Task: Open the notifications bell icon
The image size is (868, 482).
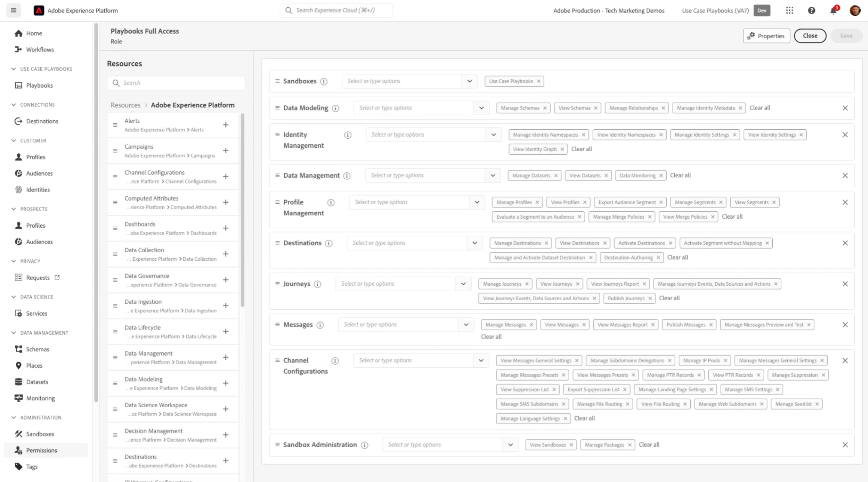Action: click(x=833, y=11)
